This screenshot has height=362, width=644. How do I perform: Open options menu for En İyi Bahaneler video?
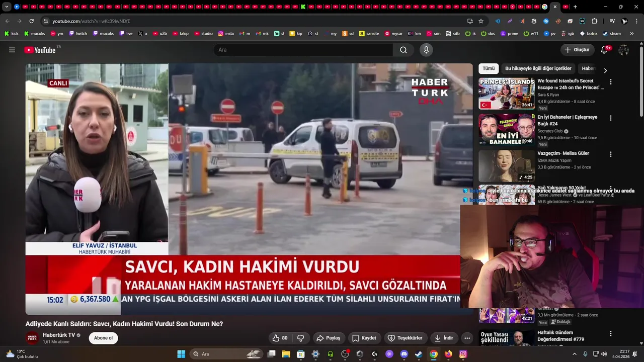tap(611, 118)
